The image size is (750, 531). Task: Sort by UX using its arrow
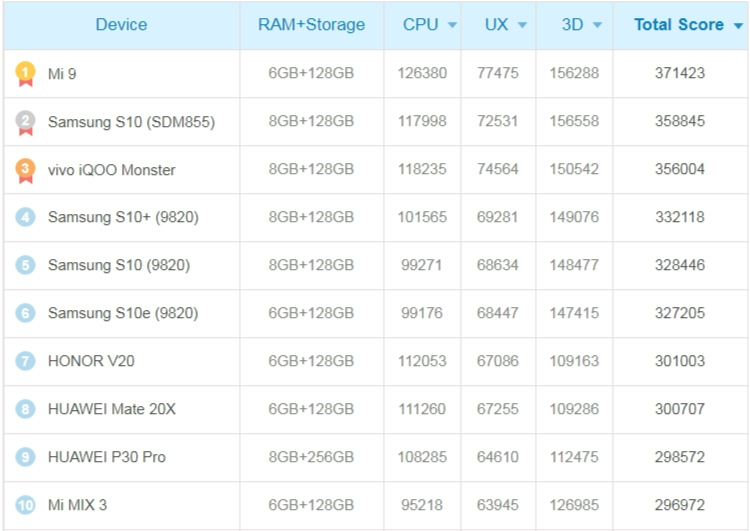522,25
